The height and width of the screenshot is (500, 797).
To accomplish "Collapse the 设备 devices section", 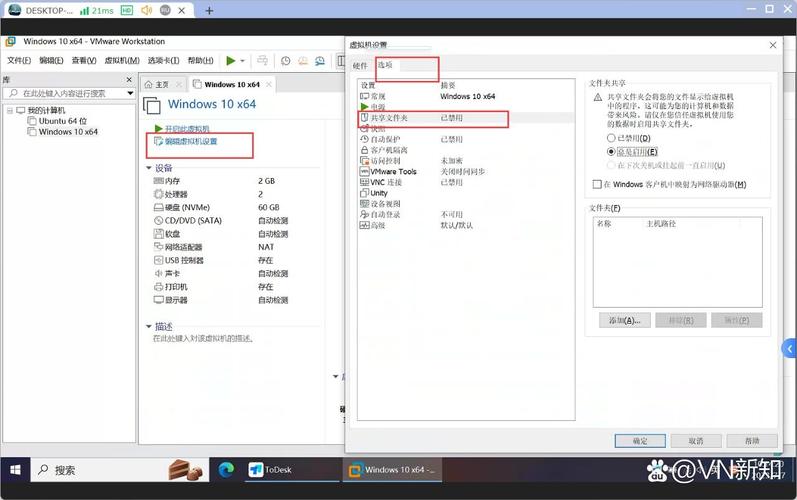I will (x=149, y=168).
